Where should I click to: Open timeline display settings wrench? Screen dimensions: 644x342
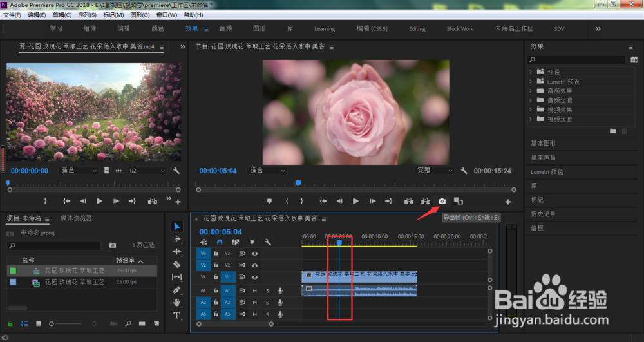[268, 242]
